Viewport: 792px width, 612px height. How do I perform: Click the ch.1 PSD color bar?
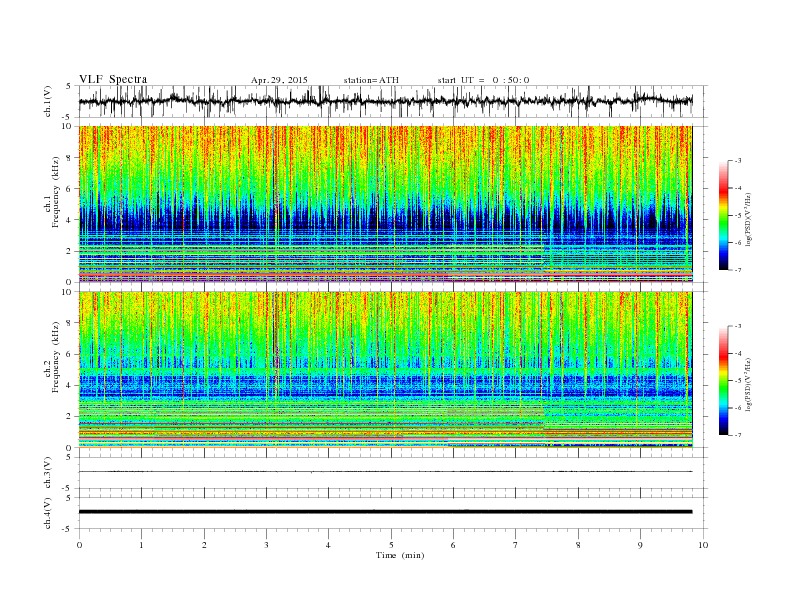click(723, 215)
